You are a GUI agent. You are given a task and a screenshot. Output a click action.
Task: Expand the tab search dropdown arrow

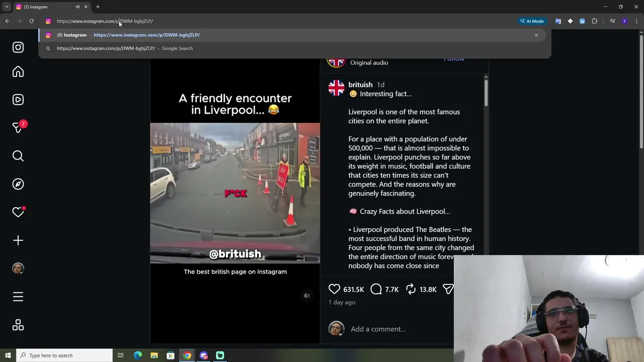pos(7,7)
